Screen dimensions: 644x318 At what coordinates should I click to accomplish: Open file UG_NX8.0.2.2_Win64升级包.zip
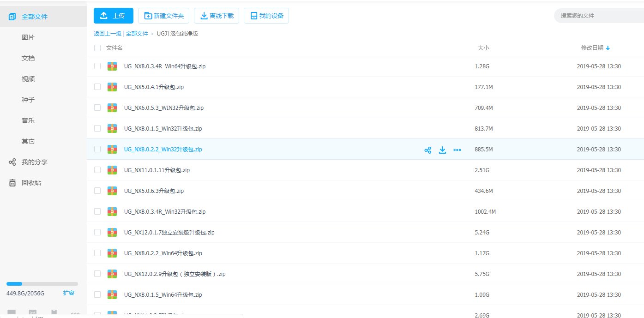(x=163, y=253)
